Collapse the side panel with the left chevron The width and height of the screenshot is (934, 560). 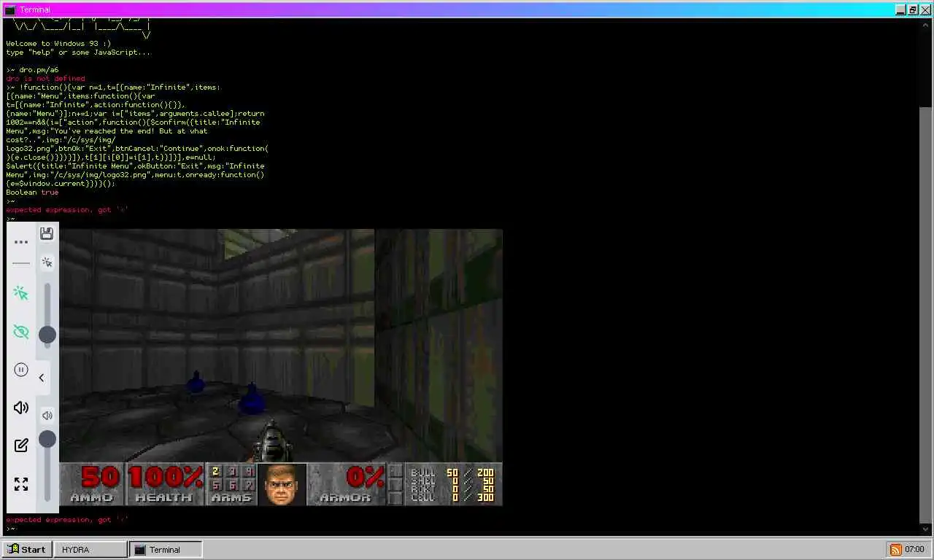pos(42,378)
